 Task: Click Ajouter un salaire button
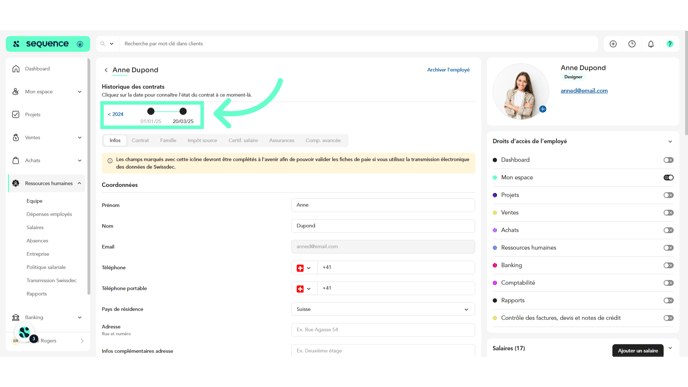click(x=638, y=351)
